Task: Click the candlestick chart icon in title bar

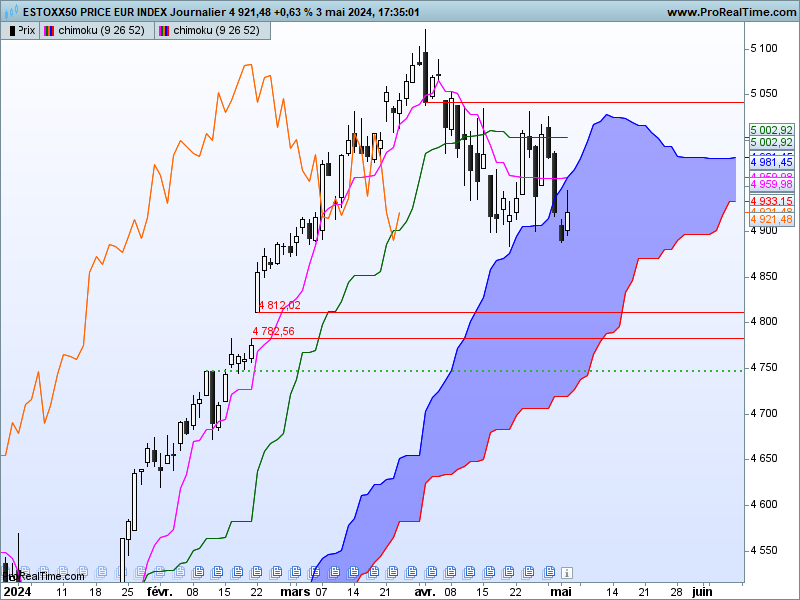Action: click(x=11, y=11)
